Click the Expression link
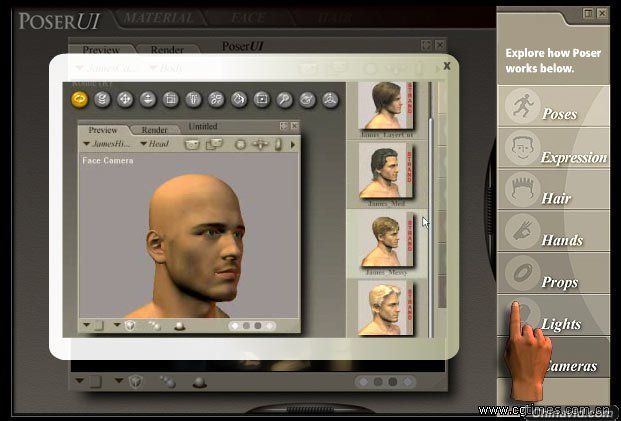 [574, 157]
